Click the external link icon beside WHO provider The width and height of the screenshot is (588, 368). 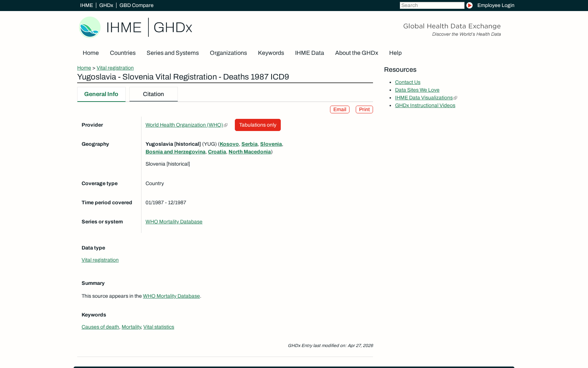[226, 125]
